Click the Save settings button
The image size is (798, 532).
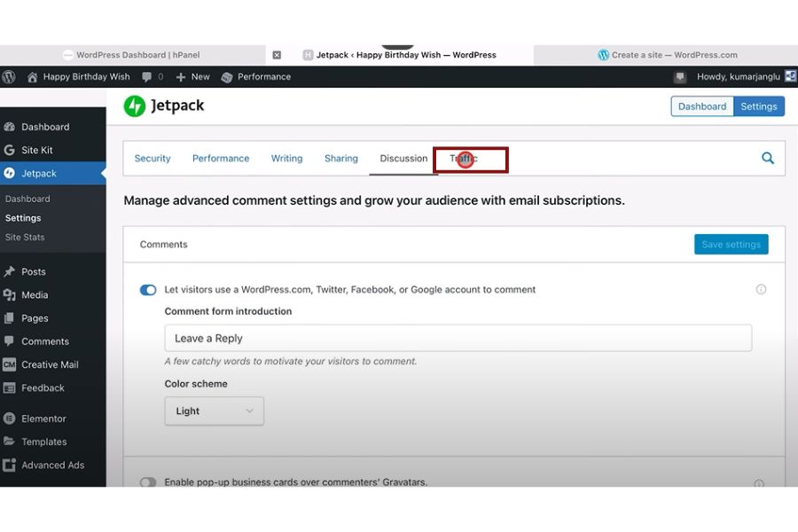(731, 245)
